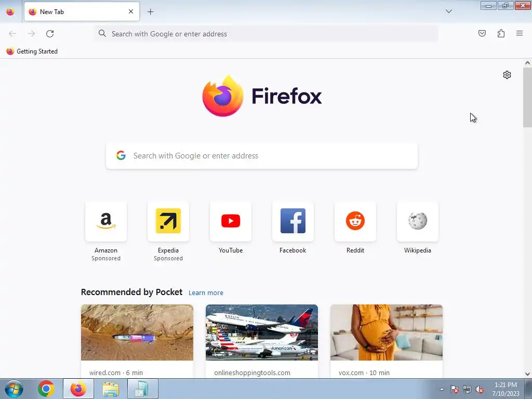Go back one page arrow
This screenshot has width=532, height=399.
pos(12,34)
